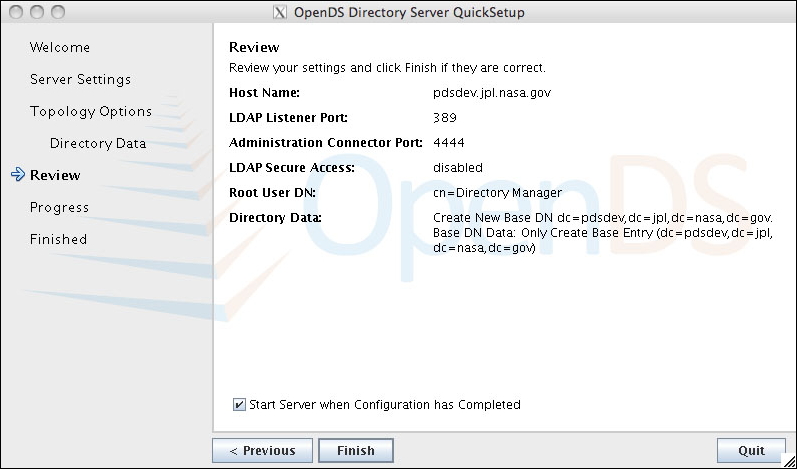
Task: Click the red close window button
Action: [x=16, y=12]
